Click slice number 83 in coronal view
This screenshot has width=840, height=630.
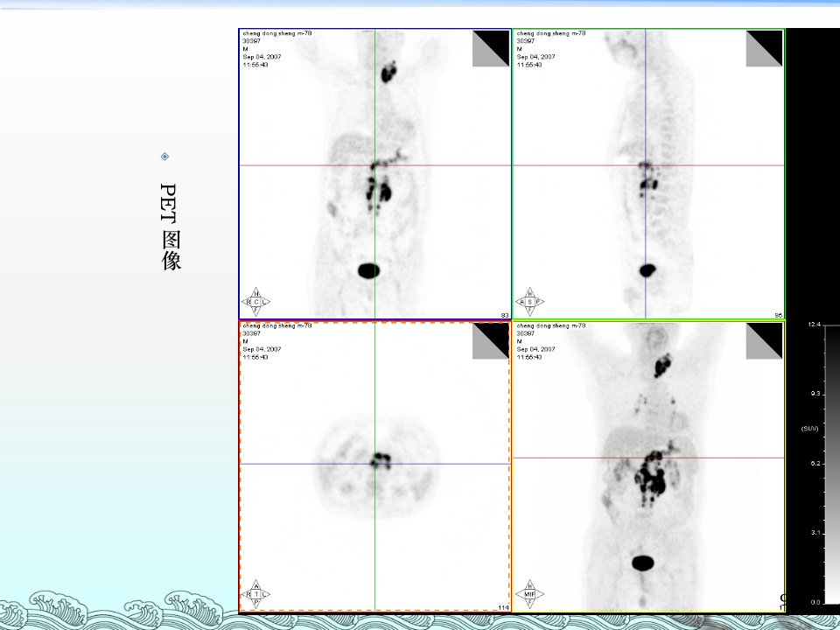[x=505, y=316]
